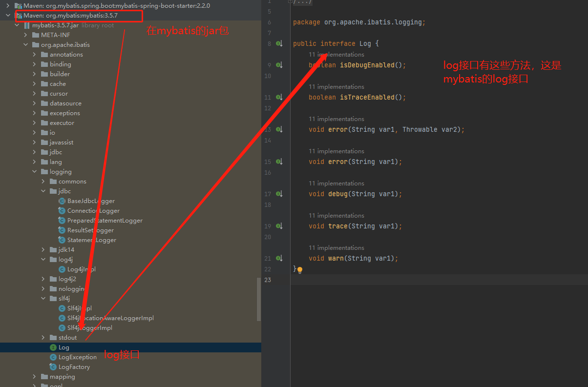Open the 11 implementations hint above warn

336,248
